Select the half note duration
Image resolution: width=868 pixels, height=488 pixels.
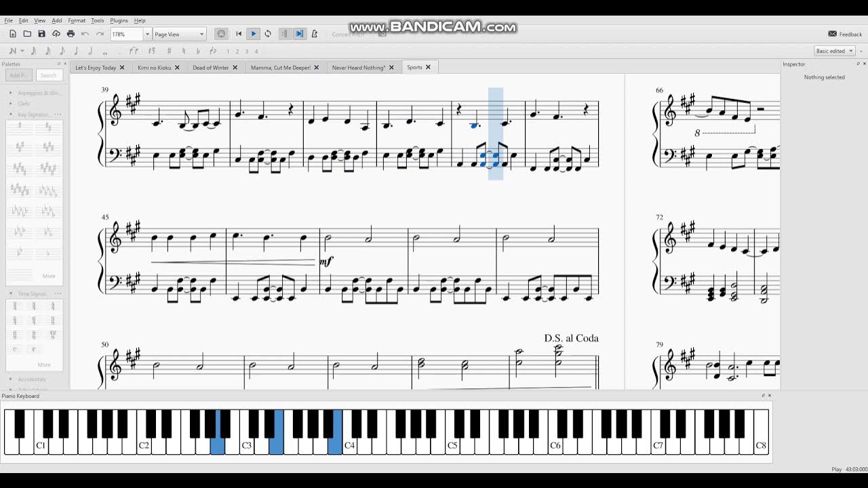click(x=90, y=51)
